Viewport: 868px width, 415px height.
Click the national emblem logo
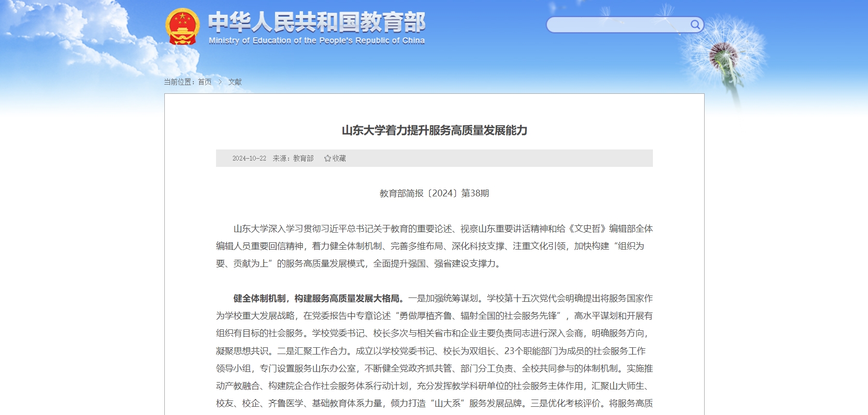[x=182, y=27]
